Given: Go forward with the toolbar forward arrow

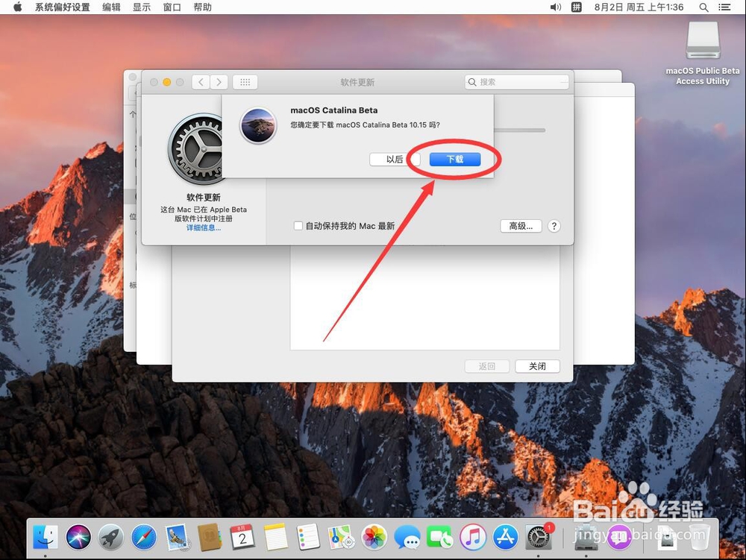Looking at the screenshot, I should (219, 82).
